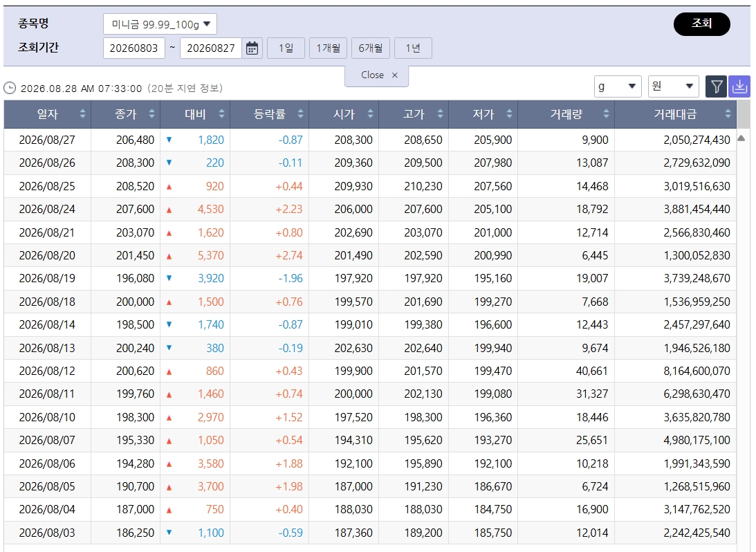Viewport: 756px width, 552px height.
Task: Sort by the 거래량 column sort arrows
Action: pyautogui.click(x=606, y=113)
